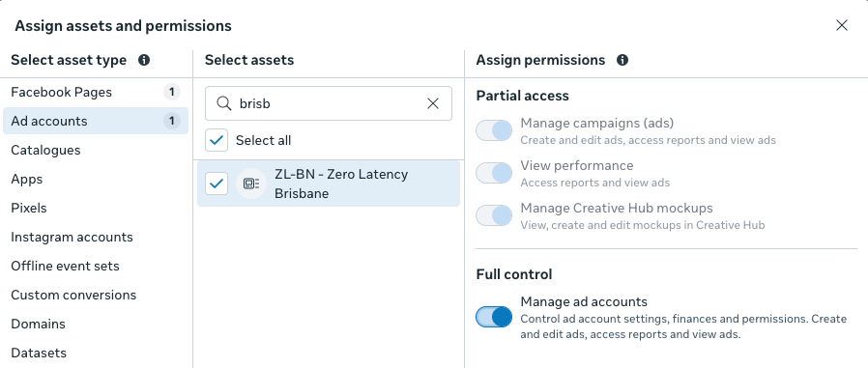
Task: Click into the asset search field
Action: 329,103
